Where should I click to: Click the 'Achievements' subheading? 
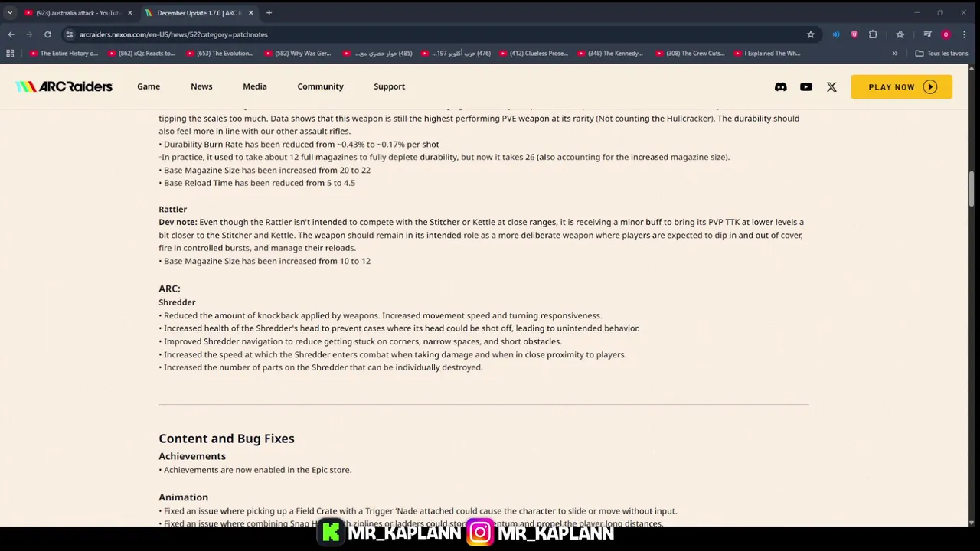click(192, 456)
